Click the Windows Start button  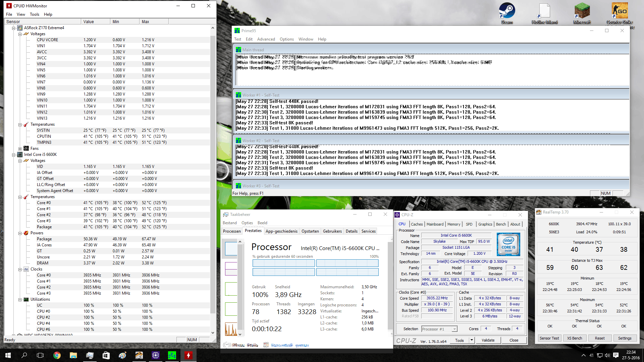(x=8, y=355)
